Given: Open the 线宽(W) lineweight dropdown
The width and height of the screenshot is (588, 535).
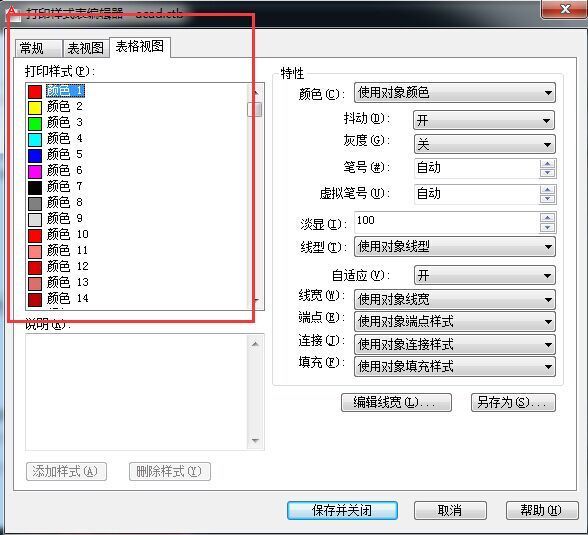Looking at the screenshot, I should [454, 299].
